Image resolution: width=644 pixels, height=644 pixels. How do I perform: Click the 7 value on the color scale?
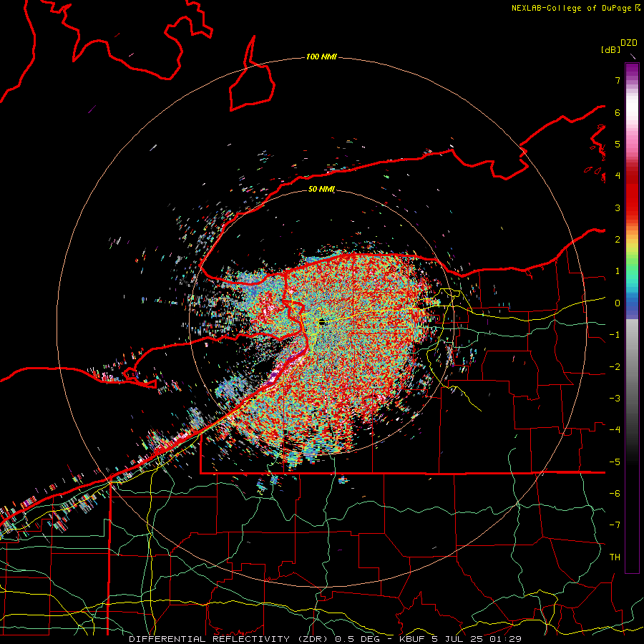[x=618, y=80]
